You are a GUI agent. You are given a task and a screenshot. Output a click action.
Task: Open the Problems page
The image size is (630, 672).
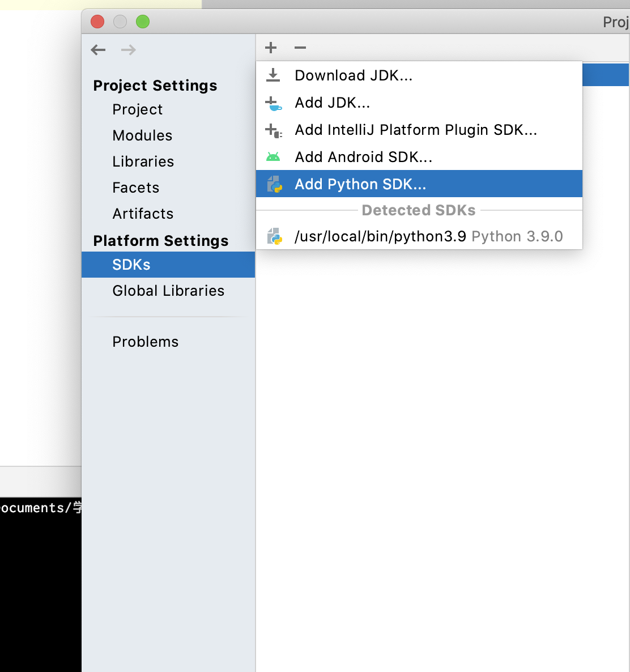click(145, 342)
